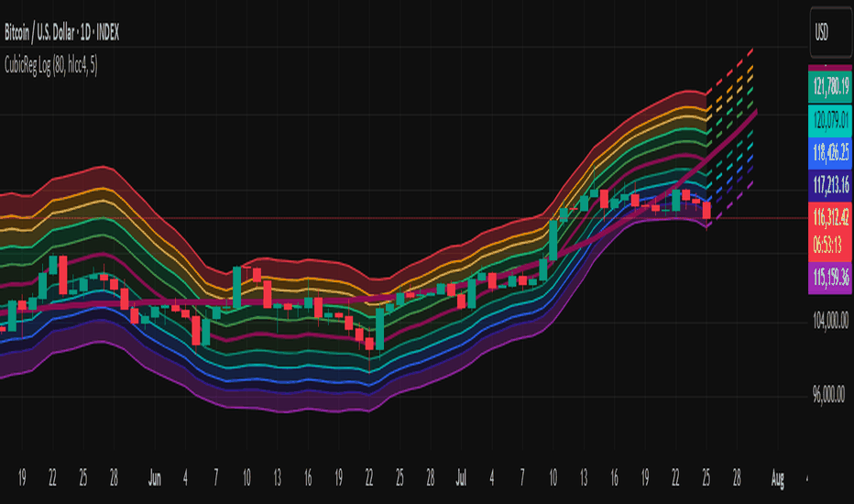Viewport: 854px width, 504px height.
Task: Click the 104,000.00 price axis value
Action: pos(830,321)
